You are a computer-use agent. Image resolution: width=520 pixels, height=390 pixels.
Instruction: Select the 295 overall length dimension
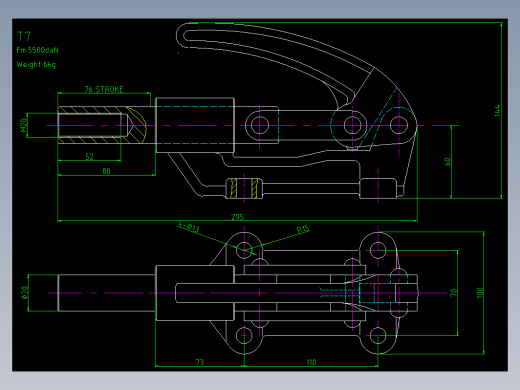(x=237, y=217)
